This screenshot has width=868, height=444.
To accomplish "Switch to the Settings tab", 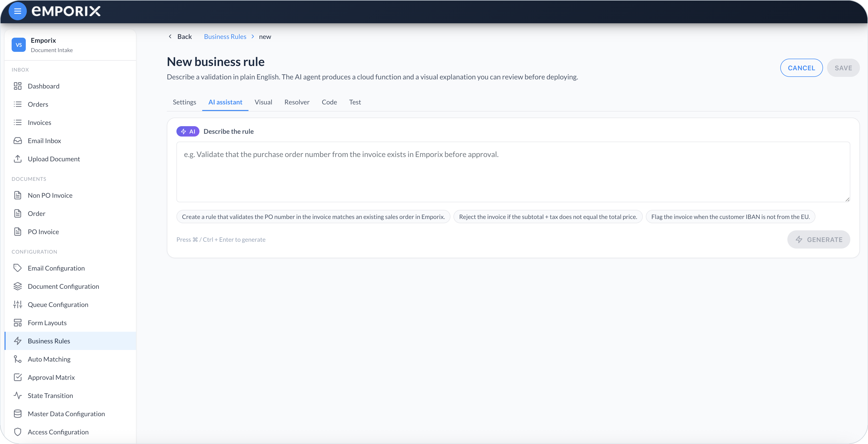I will click(x=184, y=102).
